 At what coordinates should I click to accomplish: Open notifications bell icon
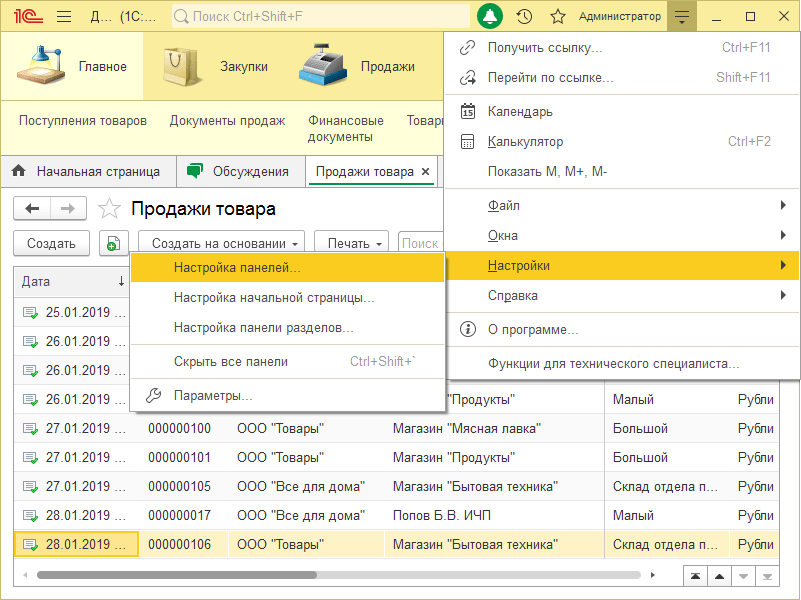[489, 16]
